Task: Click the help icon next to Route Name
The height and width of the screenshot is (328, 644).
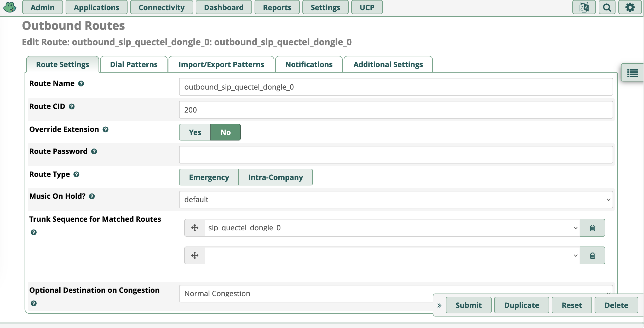Action: point(81,84)
